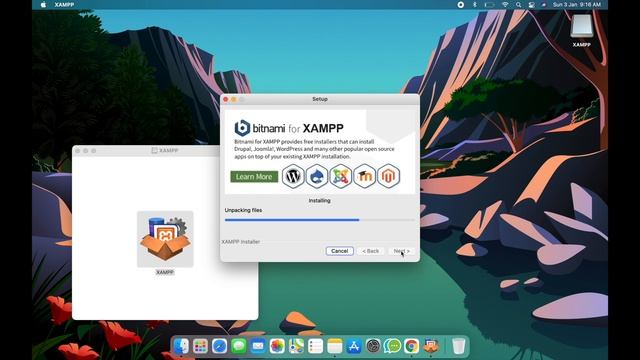The image size is (640, 360).
Task: Open the Apple menu
Action: [44, 4]
